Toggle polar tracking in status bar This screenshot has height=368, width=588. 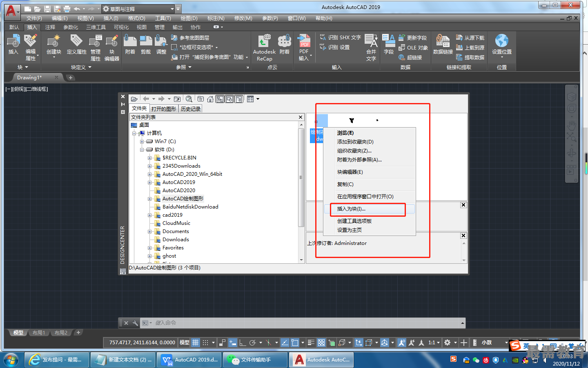tap(253, 343)
